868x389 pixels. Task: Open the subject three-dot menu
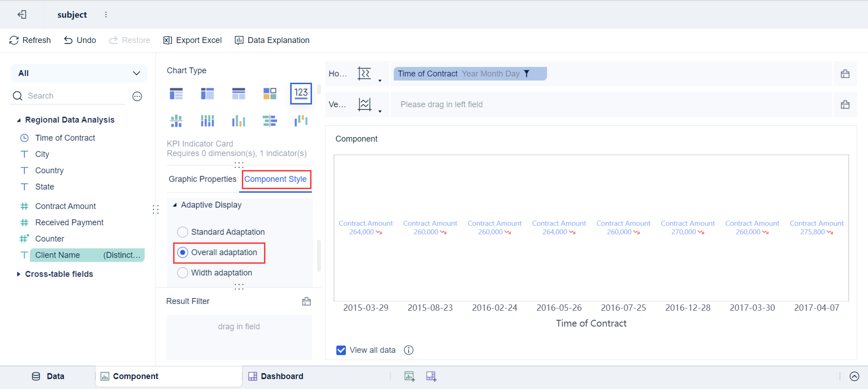click(x=106, y=14)
